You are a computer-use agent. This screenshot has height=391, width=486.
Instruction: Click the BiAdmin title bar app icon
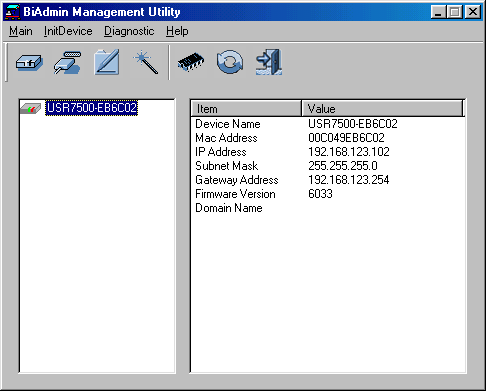coord(13,12)
